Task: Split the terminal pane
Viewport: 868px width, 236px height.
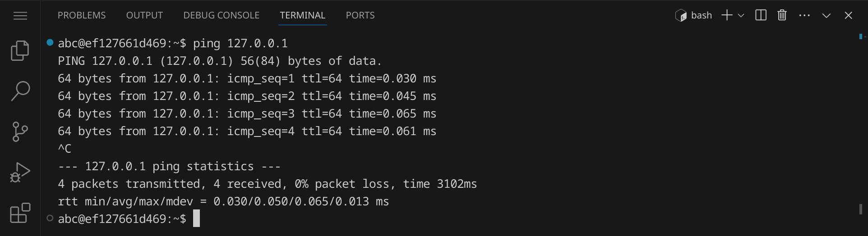Action: pyautogui.click(x=761, y=15)
